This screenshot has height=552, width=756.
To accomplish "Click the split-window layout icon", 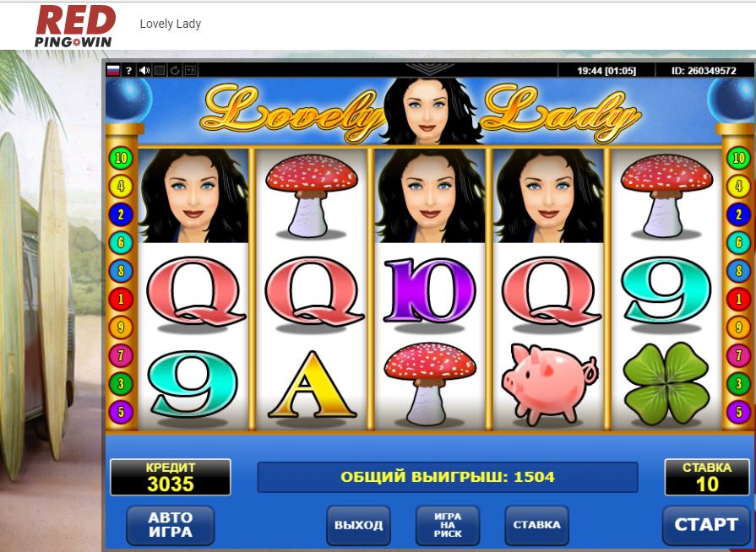I will [x=190, y=70].
